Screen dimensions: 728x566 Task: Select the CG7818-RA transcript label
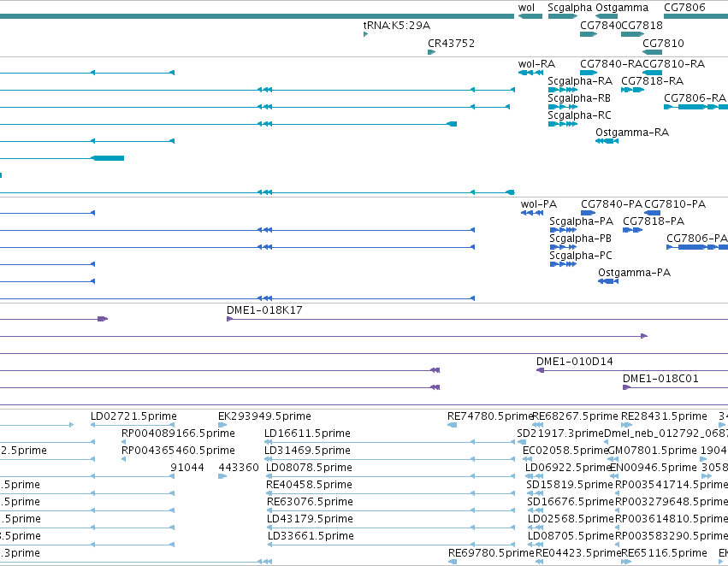pos(653,81)
